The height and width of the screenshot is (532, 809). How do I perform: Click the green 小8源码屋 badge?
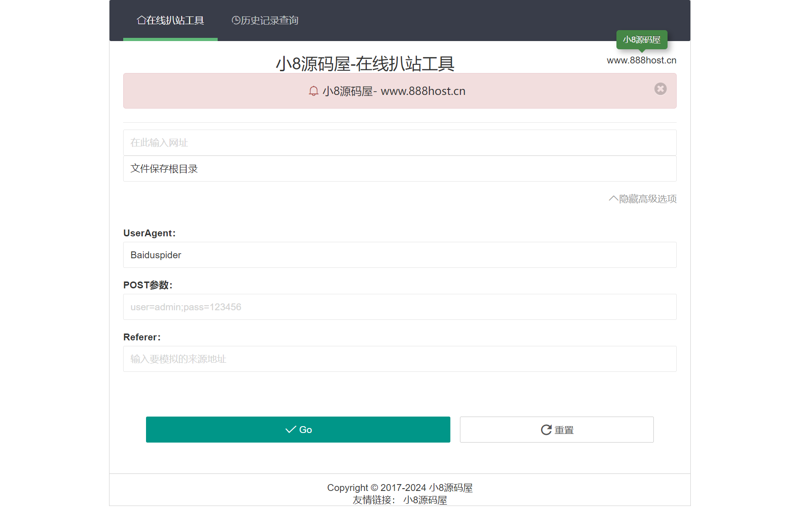[x=642, y=40]
